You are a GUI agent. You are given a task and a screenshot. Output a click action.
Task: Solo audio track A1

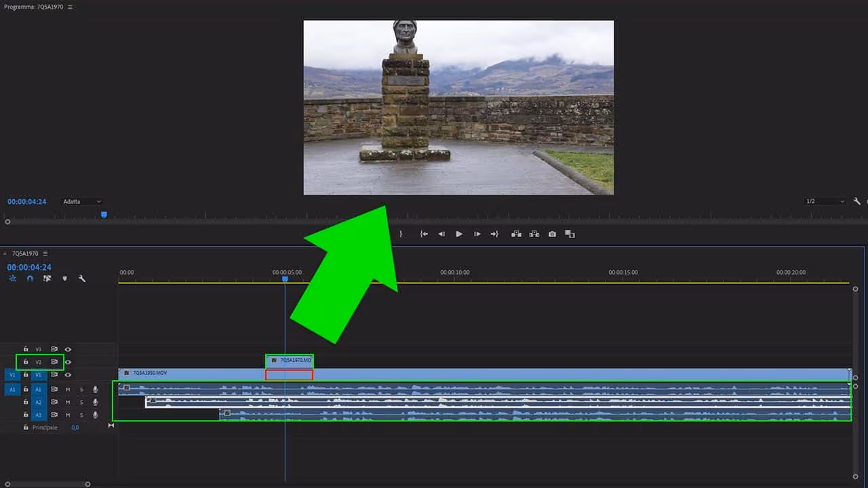pos(81,389)
